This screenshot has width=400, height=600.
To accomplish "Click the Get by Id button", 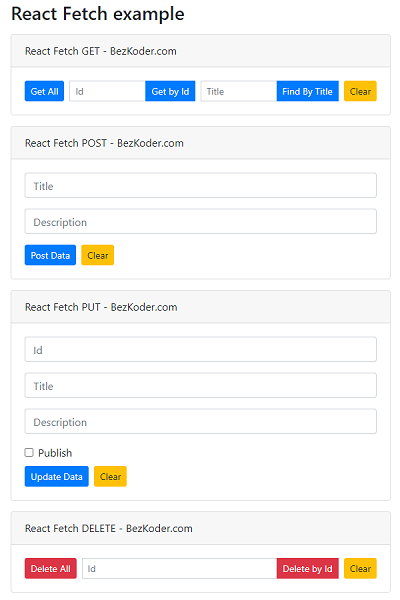I will coord(170,91).
